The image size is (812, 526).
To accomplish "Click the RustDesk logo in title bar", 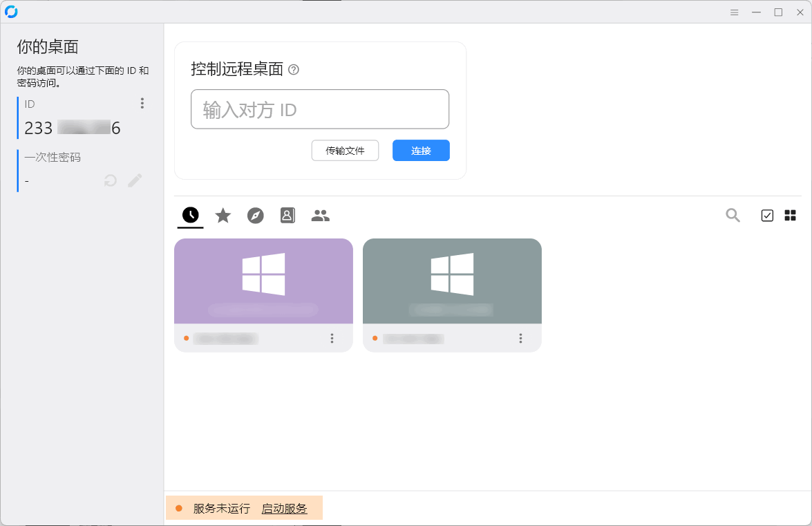I will pos(11,12).
